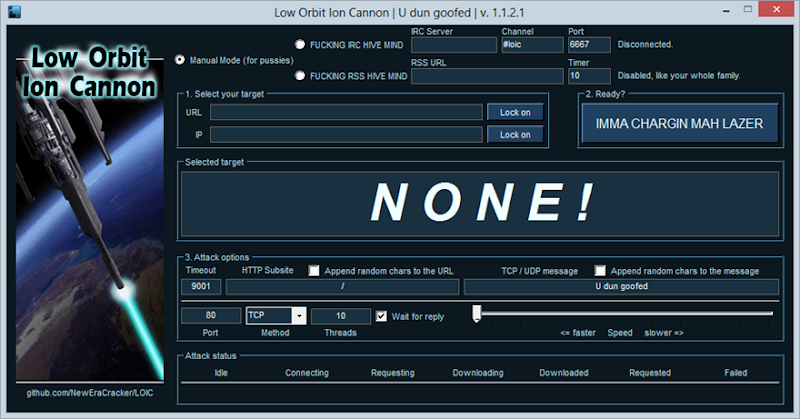Viewport: 800px width, 419px height.
Task: Click Lock on next to the URL field
Action: [x=515, y=112]
